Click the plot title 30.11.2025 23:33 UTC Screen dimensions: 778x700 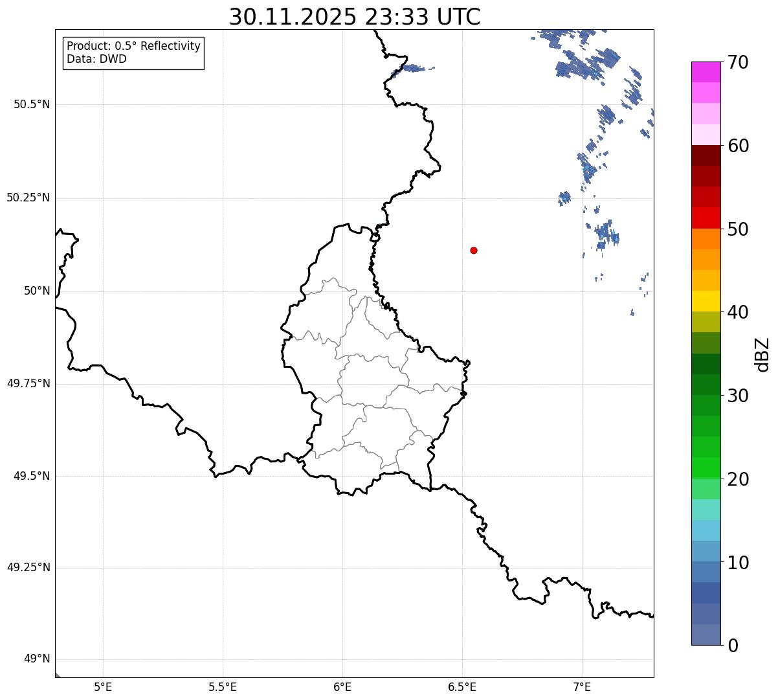[355, 17]
